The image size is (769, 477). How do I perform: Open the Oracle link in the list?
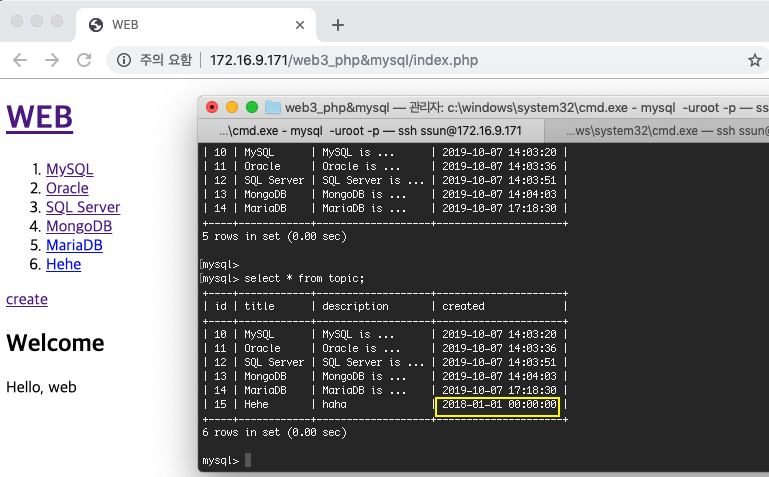(67, 188)
